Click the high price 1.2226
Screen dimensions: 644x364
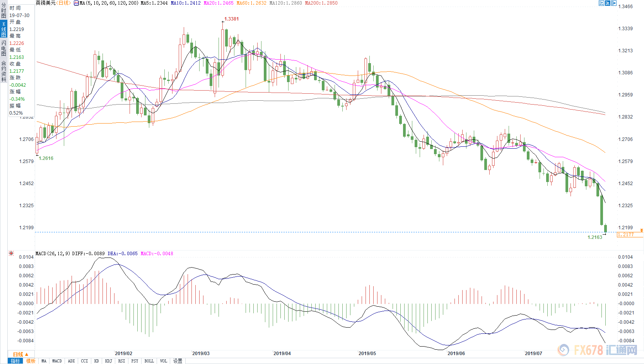(17, 43)
